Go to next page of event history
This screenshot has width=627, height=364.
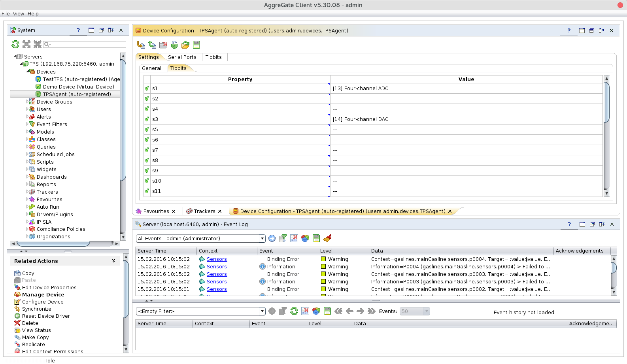coord(360,311)
